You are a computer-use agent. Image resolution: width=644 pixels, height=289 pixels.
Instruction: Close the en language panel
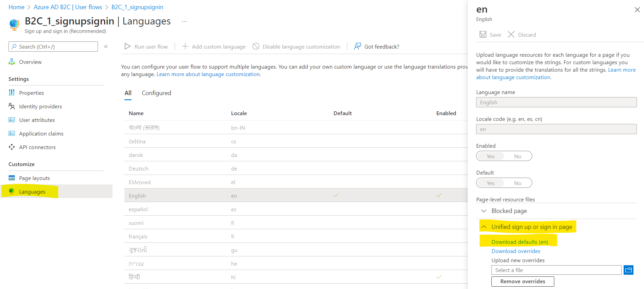coord(637,10)
